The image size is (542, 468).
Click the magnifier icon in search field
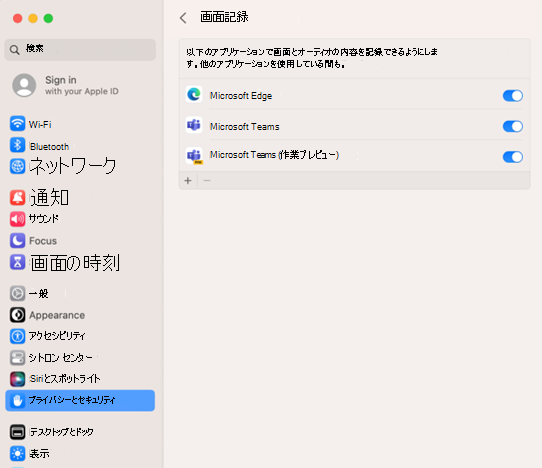(15, 50)
